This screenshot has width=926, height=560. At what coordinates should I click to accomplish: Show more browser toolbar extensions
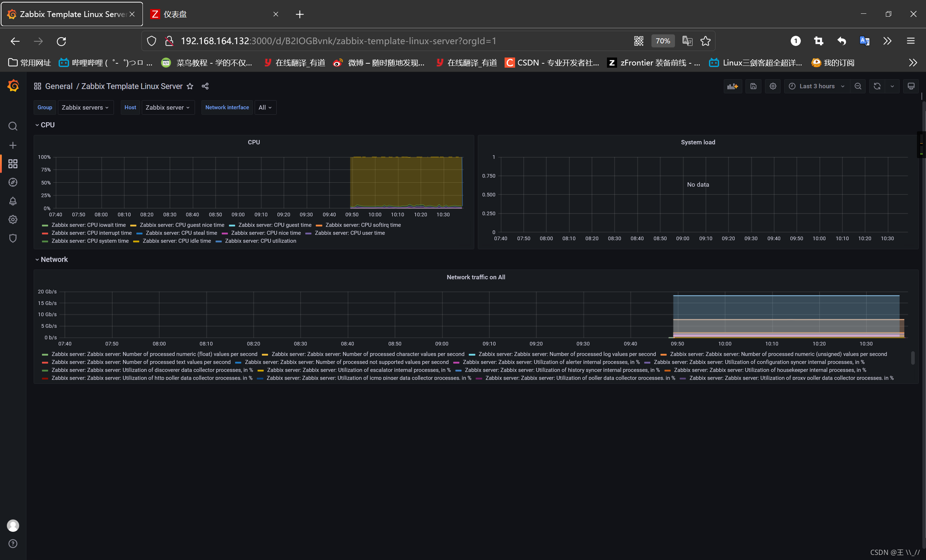click(887, 41)
